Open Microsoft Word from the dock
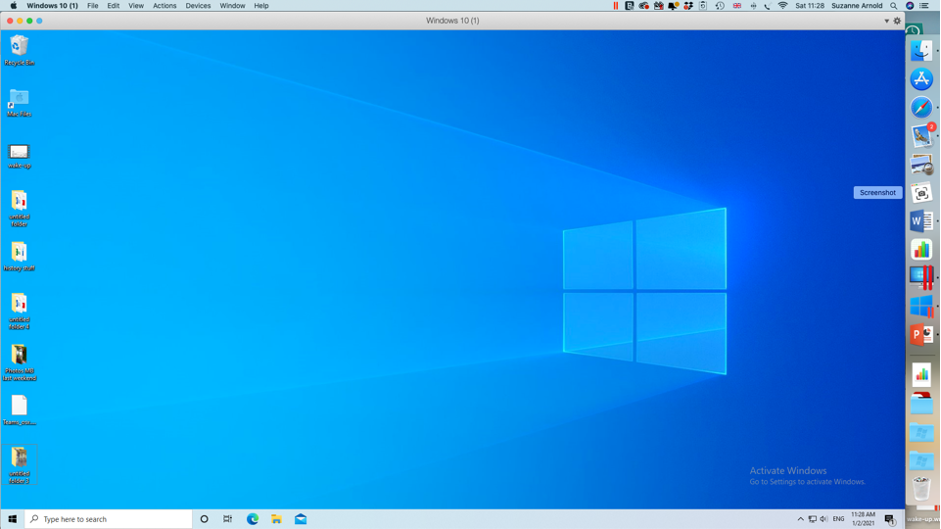The height and width of the screenshot is (529, 941). click(x=921, y=221)
